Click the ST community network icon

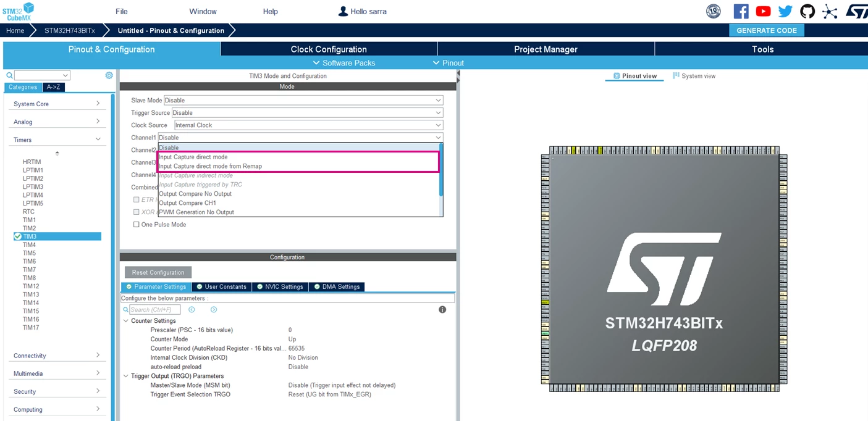[x=830, y=11]
